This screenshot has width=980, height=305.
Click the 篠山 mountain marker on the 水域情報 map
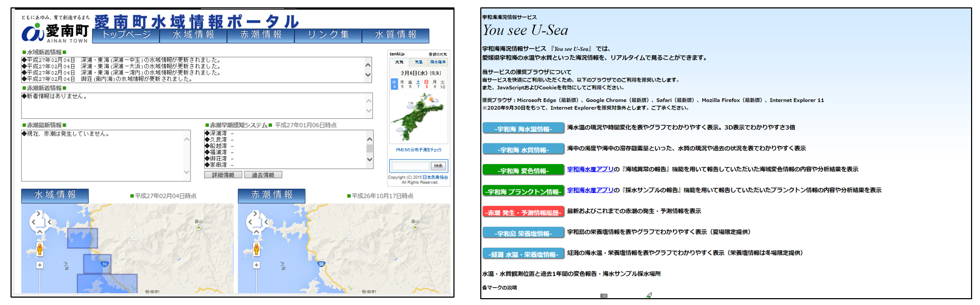(198, 228)
